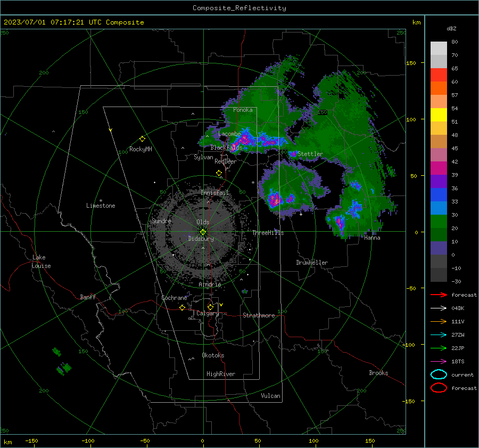This screenshot has width=479, height=448.
Task: Click the magenta 18TS arrow icon
Action: click(x=439, y=362)
